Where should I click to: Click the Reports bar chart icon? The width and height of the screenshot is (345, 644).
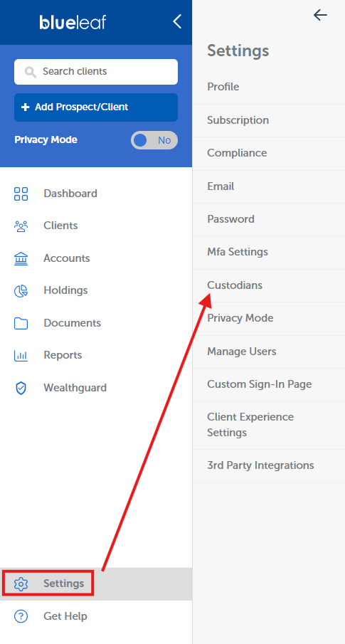click(x=21, y=355)
